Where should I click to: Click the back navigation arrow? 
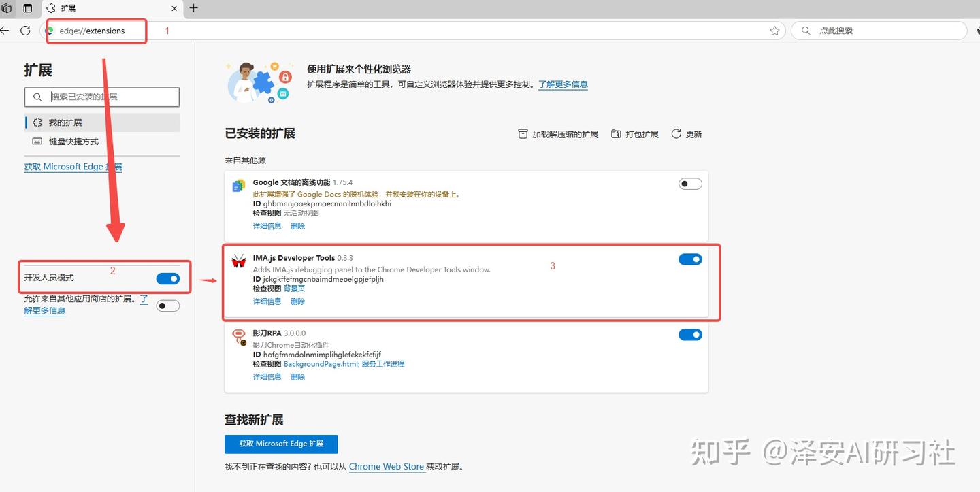click(4, 31)
